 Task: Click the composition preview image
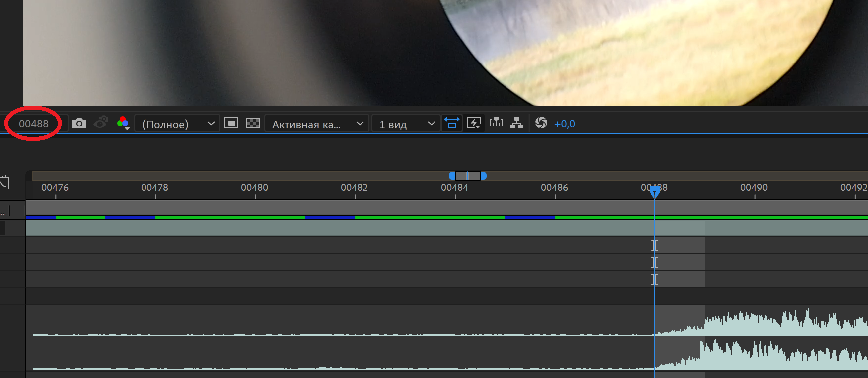tap(445, 53)
